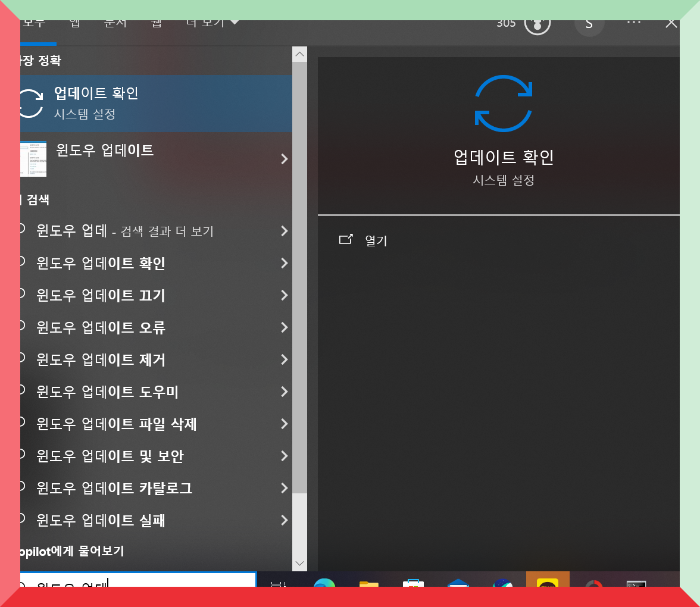The image size is (700, 607).
Task: Expand the 윈도우 업데이트 파일 삭제 arrow
Action: point(284,424)
